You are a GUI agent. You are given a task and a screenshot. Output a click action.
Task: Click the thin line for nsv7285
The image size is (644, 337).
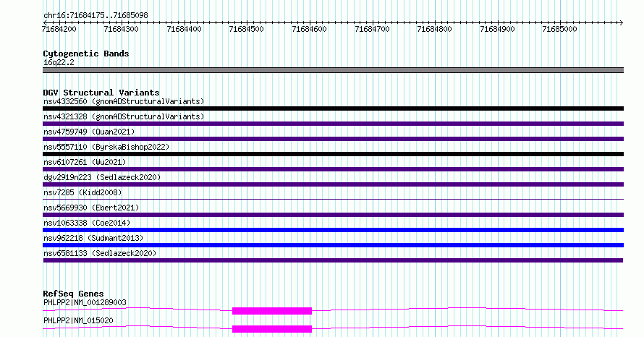pos(333,200)
